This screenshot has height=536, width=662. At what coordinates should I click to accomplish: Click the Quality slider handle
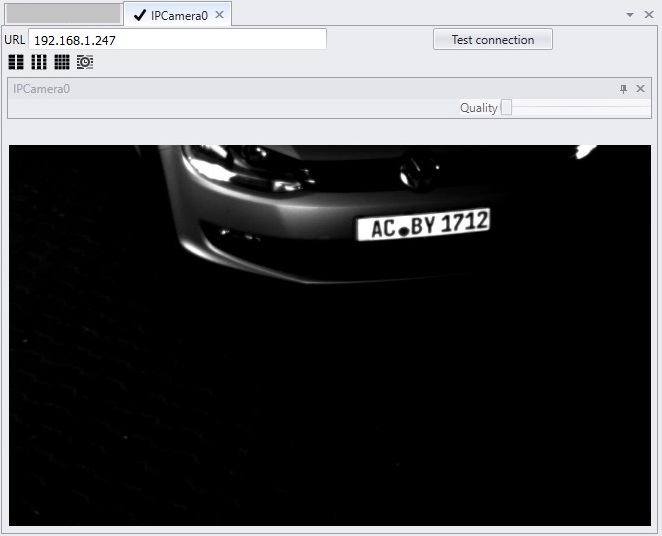click(506, 107)
